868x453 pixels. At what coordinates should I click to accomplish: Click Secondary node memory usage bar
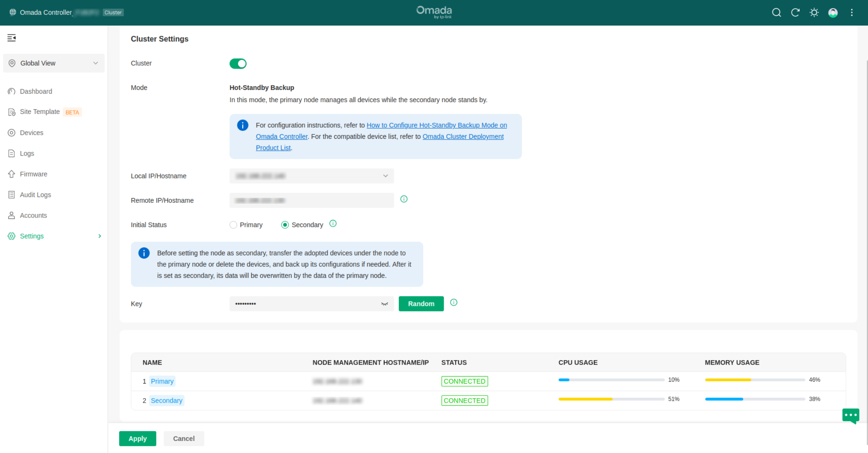pyautogui.click(x=755, y=399)
